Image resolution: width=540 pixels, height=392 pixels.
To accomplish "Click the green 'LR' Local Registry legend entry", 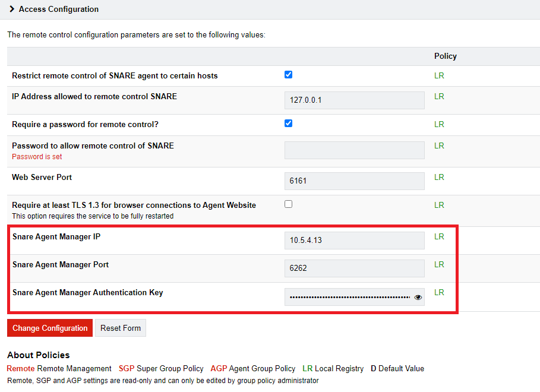I will pos(333,369).
